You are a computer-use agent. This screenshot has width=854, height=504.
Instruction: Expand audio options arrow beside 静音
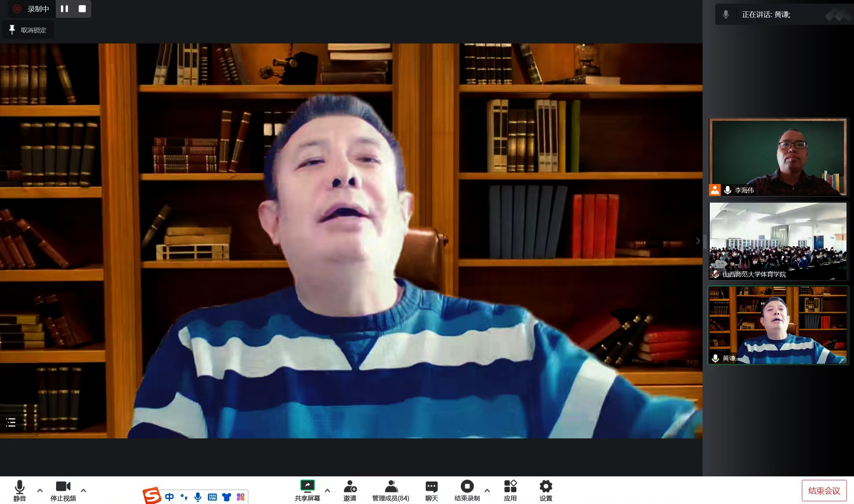(x=40, y=490)
